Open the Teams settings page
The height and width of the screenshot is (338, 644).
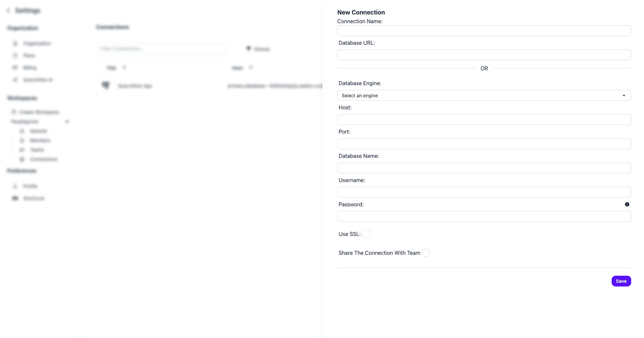tap(37, 150)
